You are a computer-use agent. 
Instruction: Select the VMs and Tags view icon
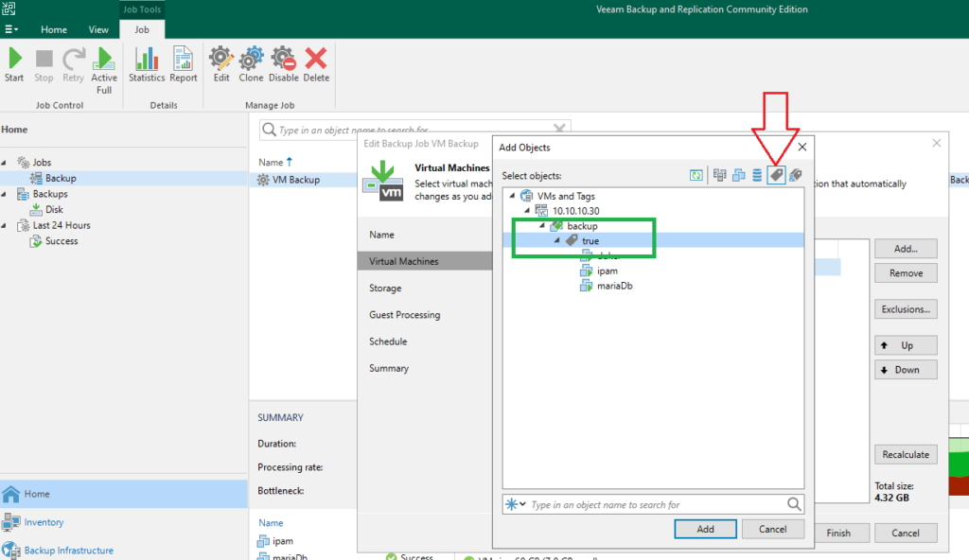pyautogui.click(x=776, y=176)
